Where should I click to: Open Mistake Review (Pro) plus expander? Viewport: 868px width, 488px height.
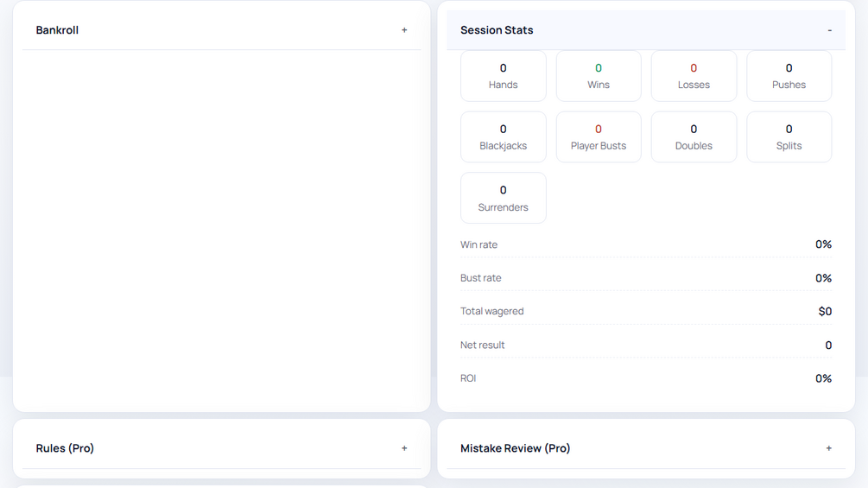[829, 448]
